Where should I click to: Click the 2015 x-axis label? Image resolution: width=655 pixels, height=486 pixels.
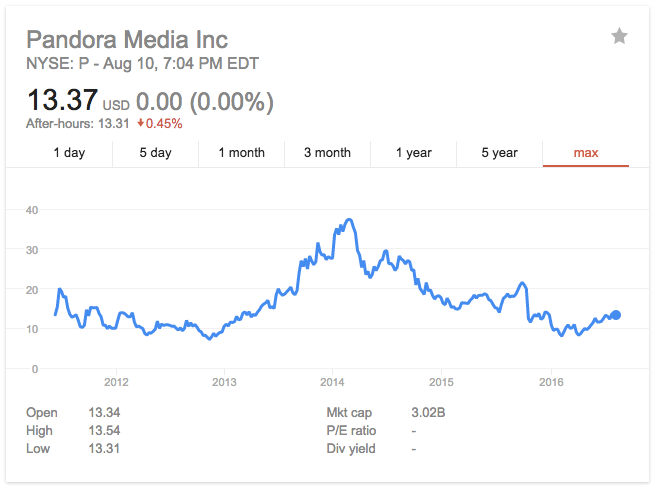[x=441, y=382]
